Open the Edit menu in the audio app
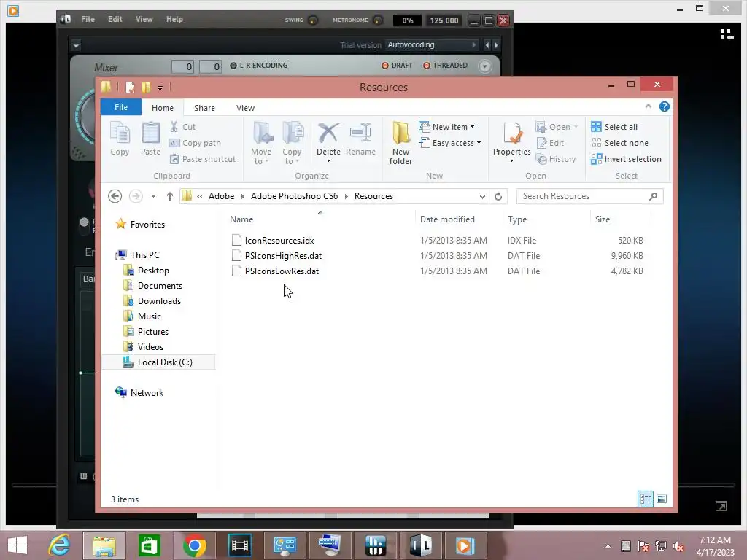This screenshot has width=747, height=560. click(115, 19)
